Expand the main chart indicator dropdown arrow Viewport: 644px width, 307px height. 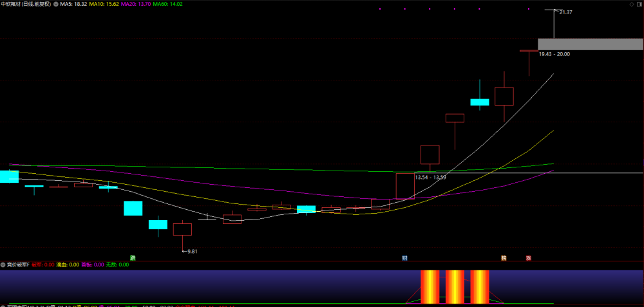[x=56, y=4]
